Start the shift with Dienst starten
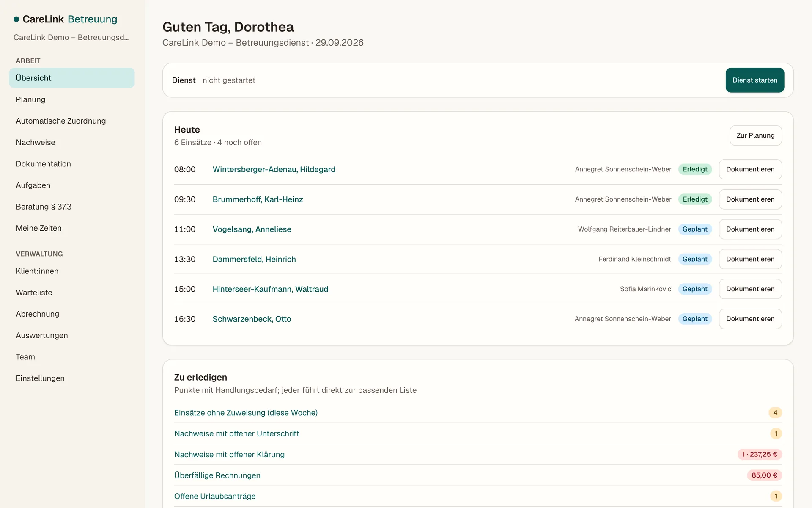The height and width of the screenshot is (508, 812). click(x=755, y=80)
